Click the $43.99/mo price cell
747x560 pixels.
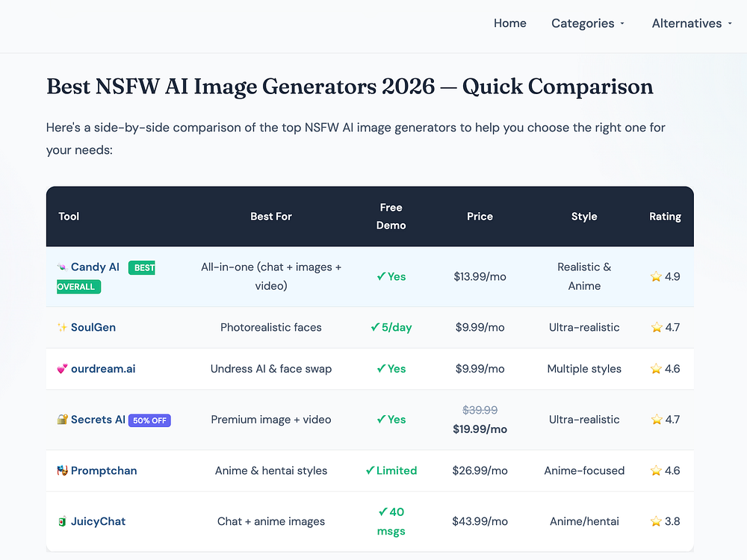click(x=480, y=521)
